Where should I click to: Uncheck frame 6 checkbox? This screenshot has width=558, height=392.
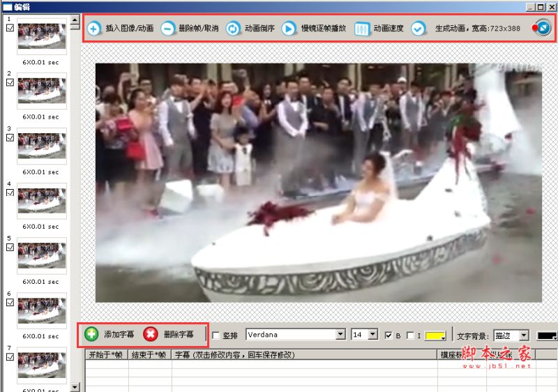point(10,302)
